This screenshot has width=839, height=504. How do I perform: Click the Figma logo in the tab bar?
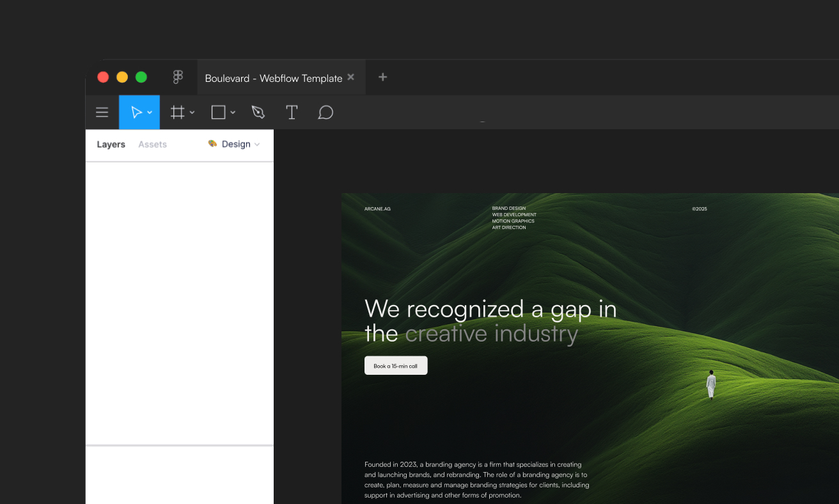177,77
